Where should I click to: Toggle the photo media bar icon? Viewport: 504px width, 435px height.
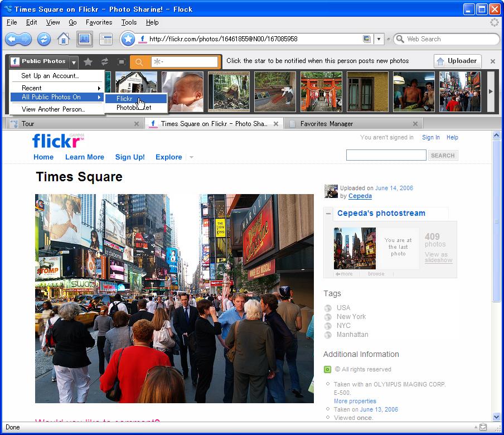point(85,39)
